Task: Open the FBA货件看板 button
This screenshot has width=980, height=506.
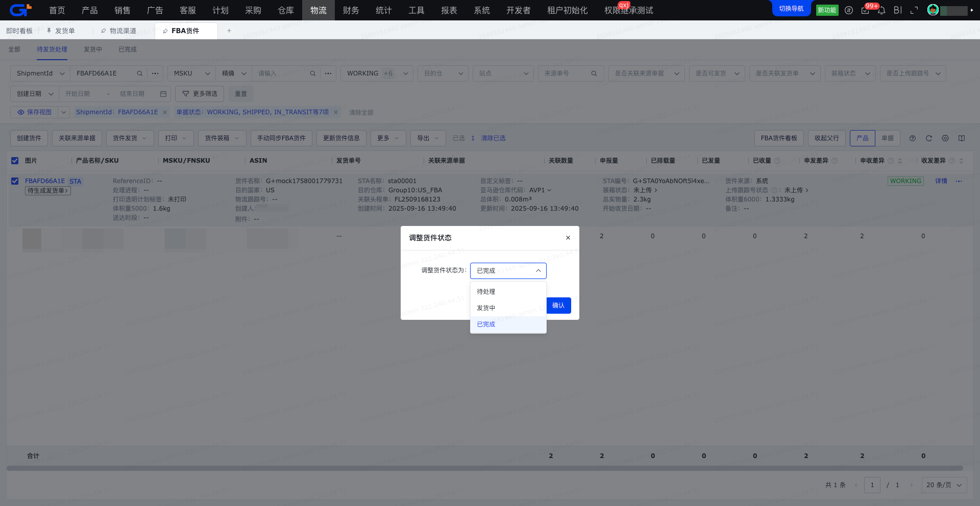Action: coord(779,138)
